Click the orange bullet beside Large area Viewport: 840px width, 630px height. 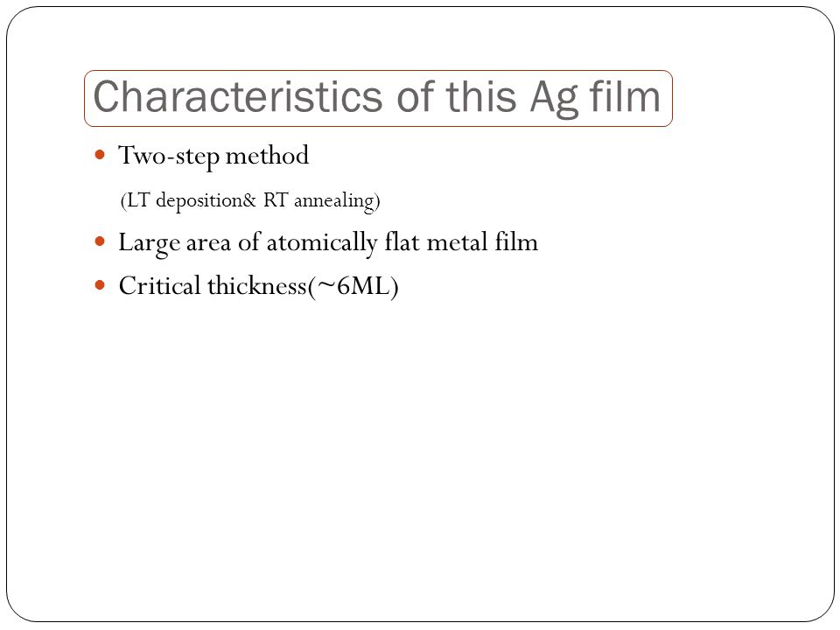[x=100, y=241]
